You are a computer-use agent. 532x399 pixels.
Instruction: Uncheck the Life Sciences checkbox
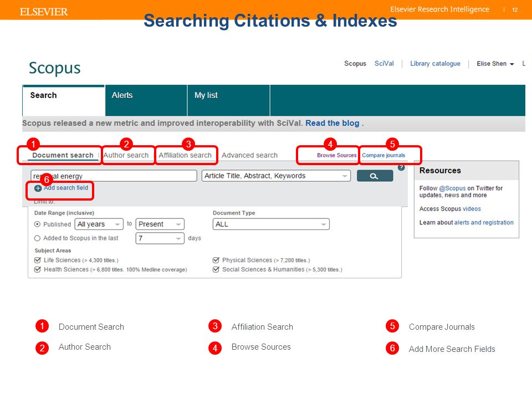[x=38, y=260]
